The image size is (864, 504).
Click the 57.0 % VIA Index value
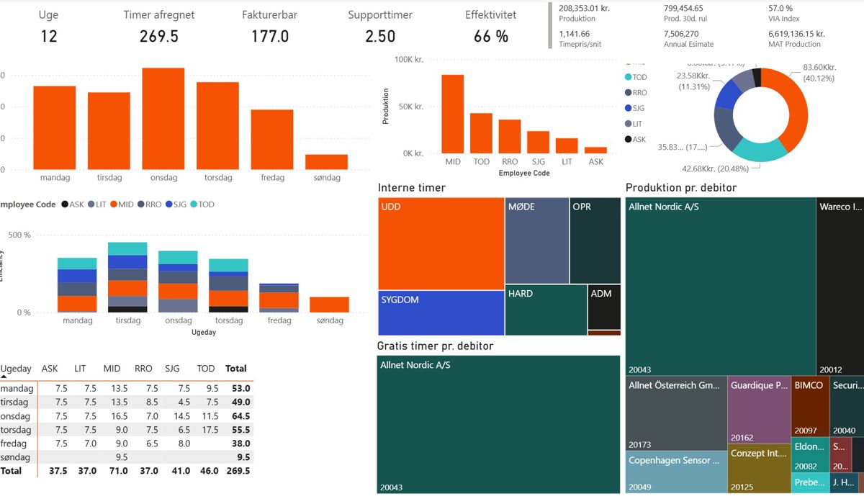pyautogui.click(x=780, y=8)
